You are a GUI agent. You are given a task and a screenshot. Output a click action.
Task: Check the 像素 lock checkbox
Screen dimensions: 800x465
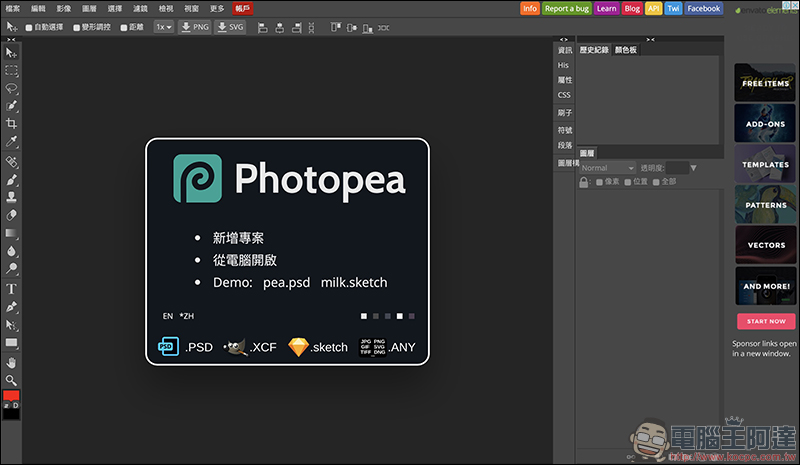pos(599,182)
